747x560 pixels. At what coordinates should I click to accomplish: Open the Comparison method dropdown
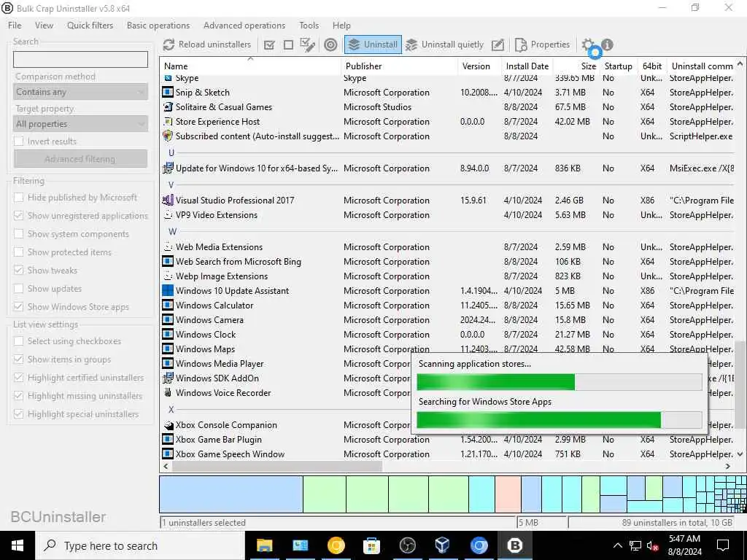pyautogui.click(x=80, y=92)
